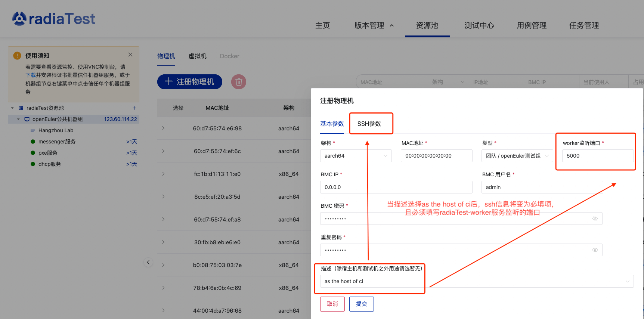Open the 架构 dropdown showing aarch64
644x319 pixels.
click(356, 156)
